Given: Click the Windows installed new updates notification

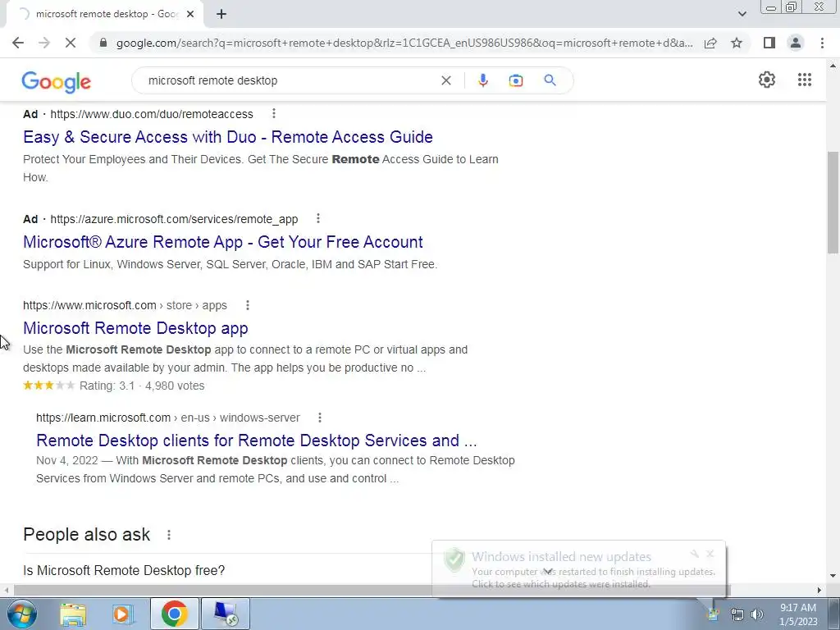Looking at the screenshot, I should click(x=578, y=569).
